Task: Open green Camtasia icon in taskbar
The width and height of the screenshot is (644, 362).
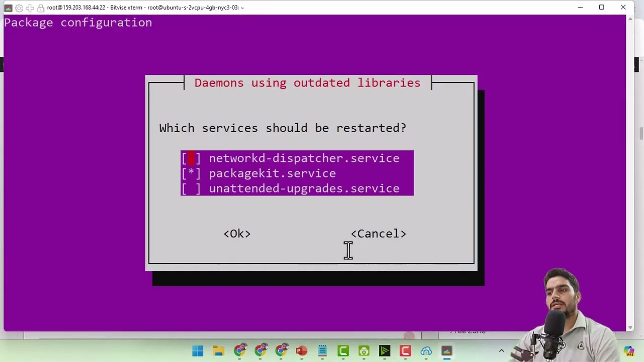Action: 343,351
